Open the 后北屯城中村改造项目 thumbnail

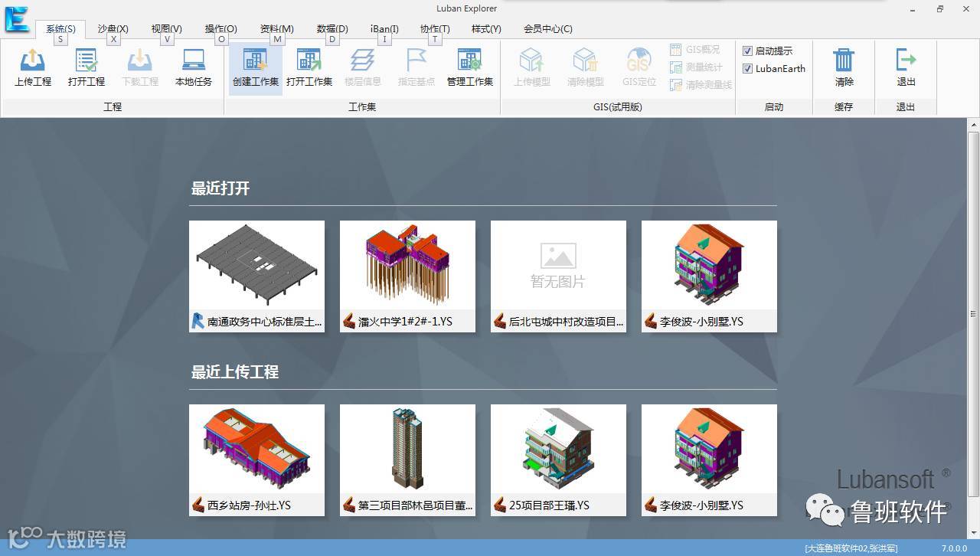click(558, 276)
